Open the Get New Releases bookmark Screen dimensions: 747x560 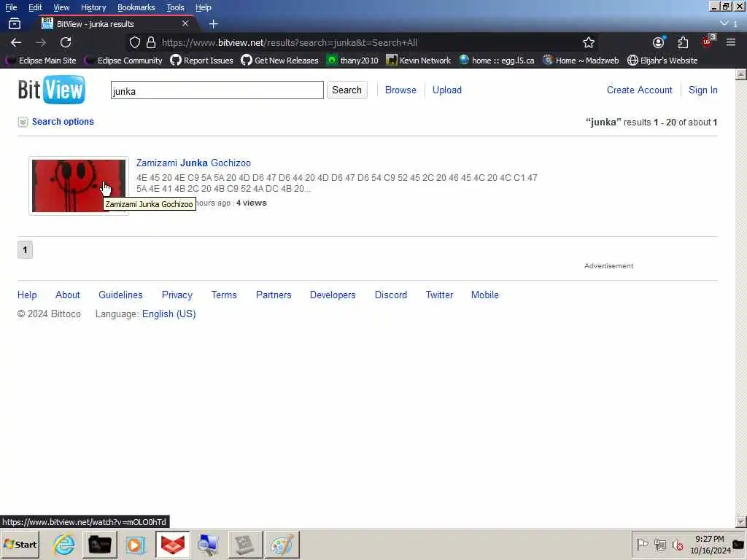tap(279, 61)
